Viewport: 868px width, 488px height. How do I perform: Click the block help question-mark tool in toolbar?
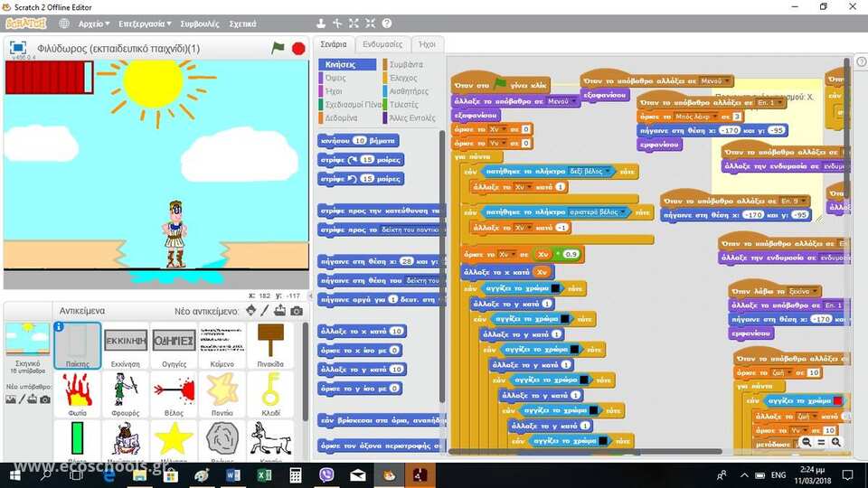(387, 23)
